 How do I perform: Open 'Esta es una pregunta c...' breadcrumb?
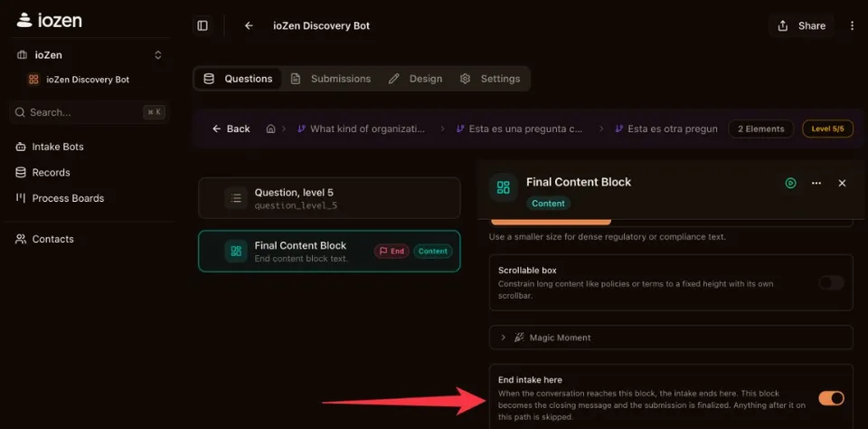click(519, 129)
